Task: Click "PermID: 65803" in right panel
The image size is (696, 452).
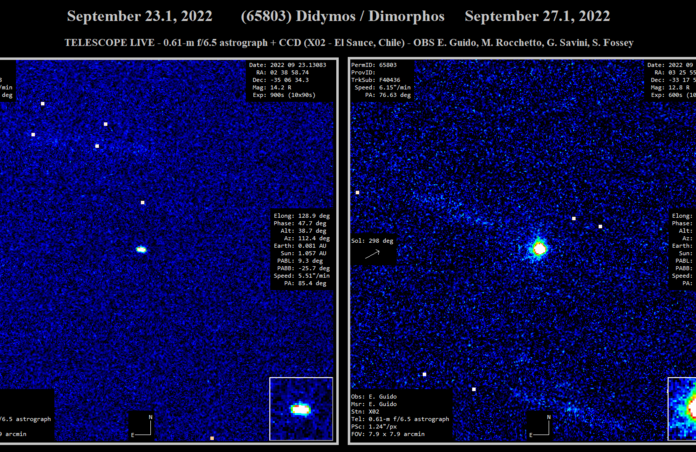Action: coord(374,65)
